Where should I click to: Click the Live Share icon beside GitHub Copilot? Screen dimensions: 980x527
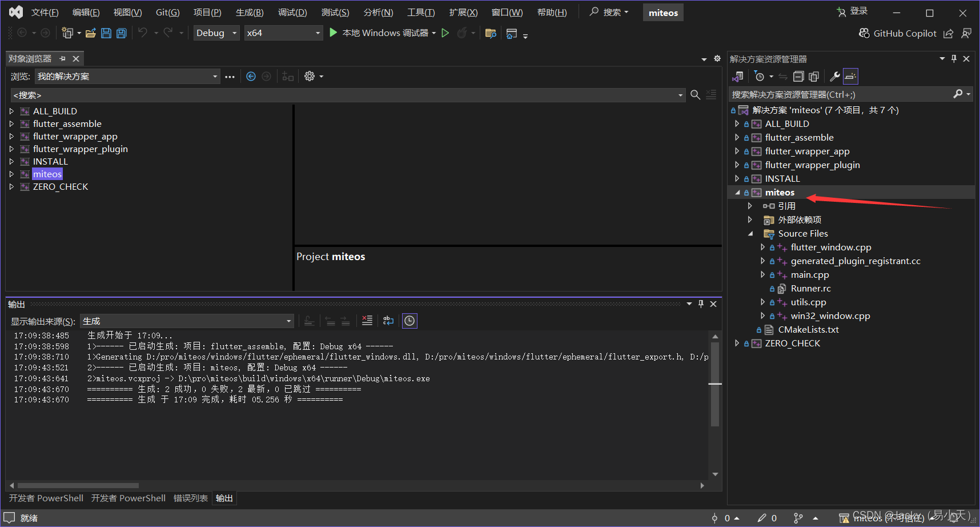(x=949, y=33)
